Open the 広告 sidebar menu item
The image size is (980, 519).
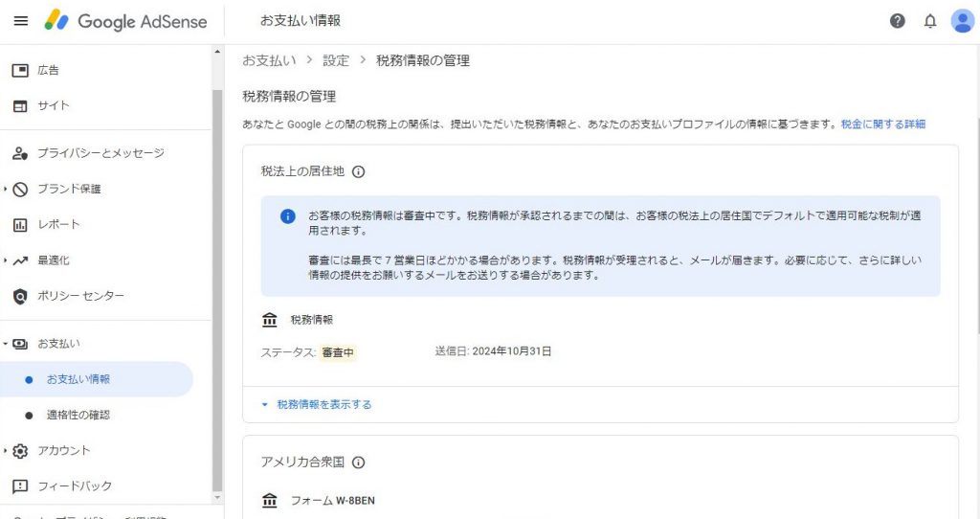(49, 70)
